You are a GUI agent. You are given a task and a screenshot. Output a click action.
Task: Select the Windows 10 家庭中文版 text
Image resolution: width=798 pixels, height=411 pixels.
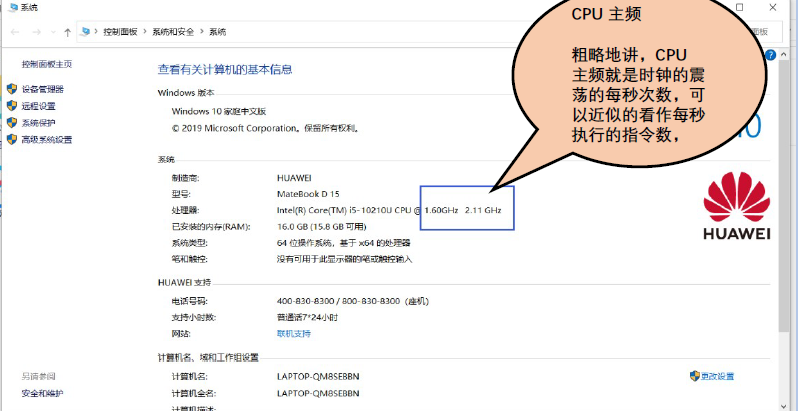tap(219, 111)
